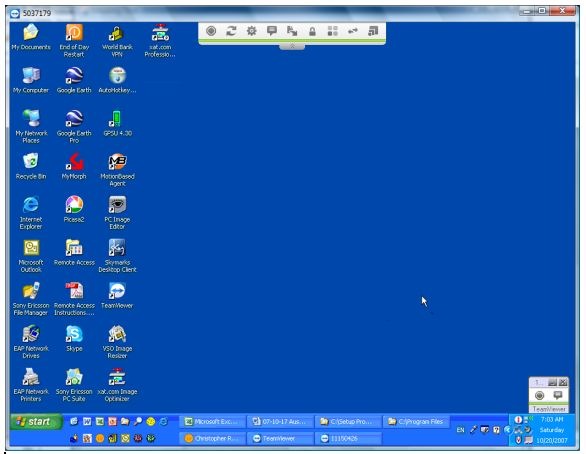
Task: Open the My Documents desktop icon
Action: pyautogui.click(x=31, y=37)
